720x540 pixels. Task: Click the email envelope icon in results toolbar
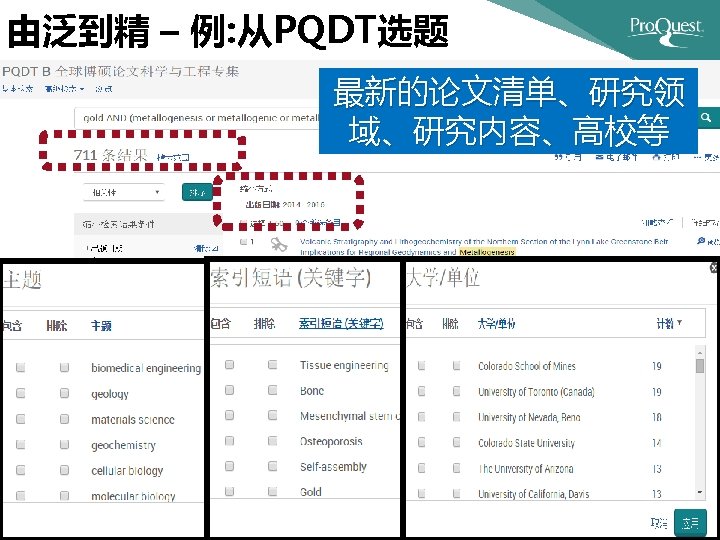[x=599, y=157]
